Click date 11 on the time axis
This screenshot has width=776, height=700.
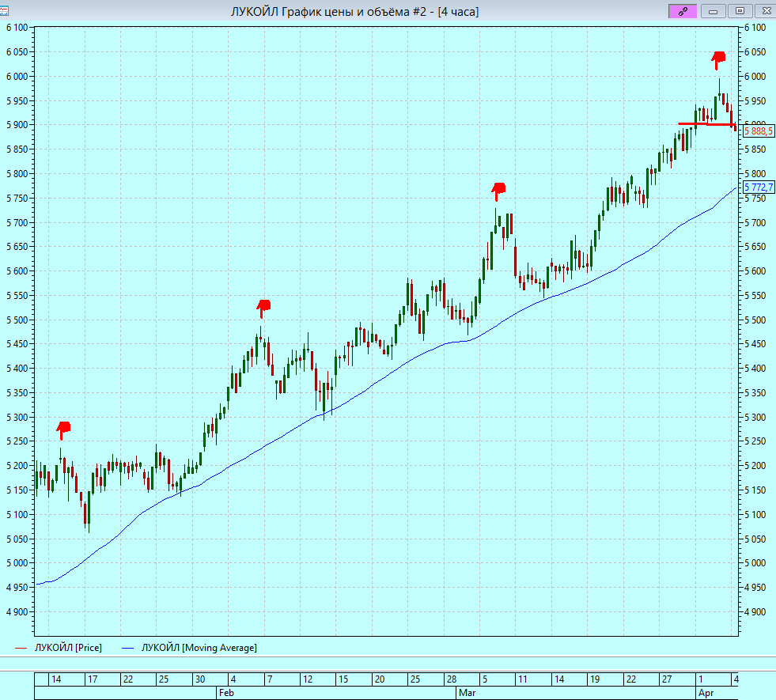pos(523,679)
